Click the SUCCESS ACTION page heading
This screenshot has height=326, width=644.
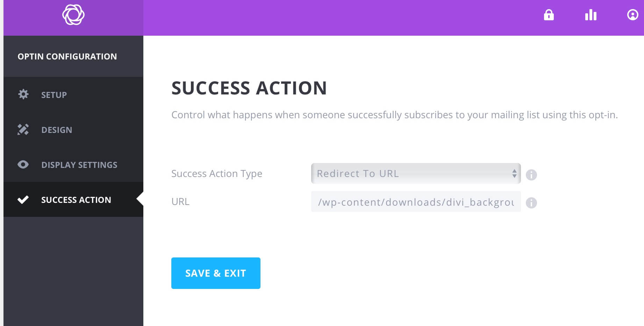coord(249,88)
